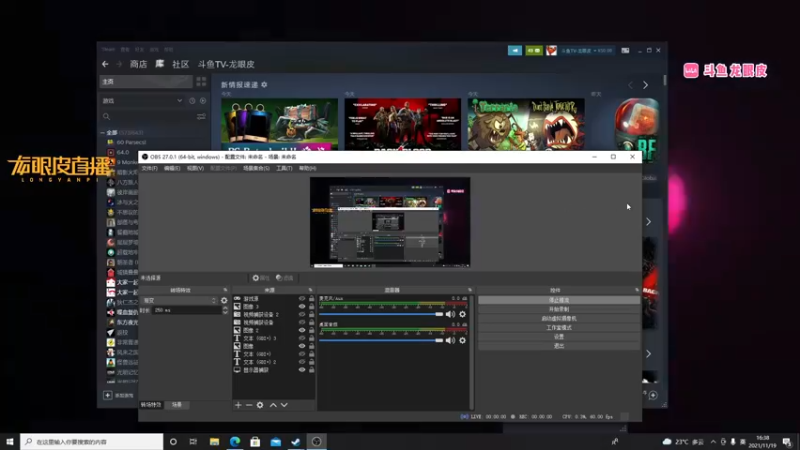Open source properties gear below the sources list
The height and width of the screenshot is (450, 800).
[260, 405]
